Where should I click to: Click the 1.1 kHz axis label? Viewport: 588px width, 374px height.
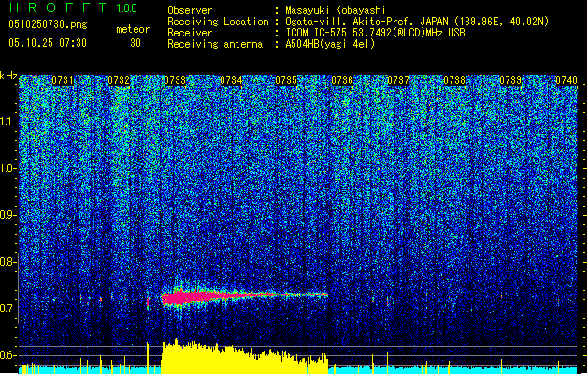click(7, 122)
